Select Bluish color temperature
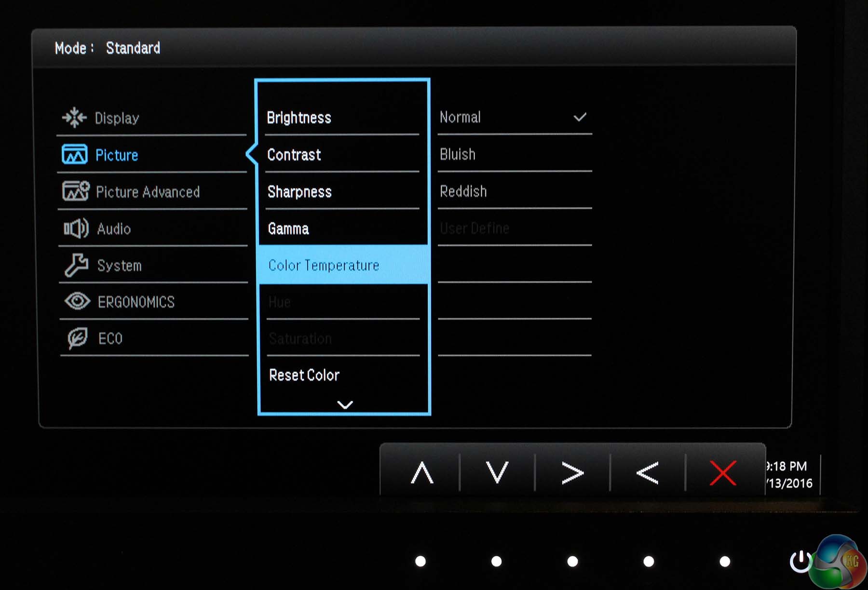The image size is (868, 590). (x=515, y=154)
